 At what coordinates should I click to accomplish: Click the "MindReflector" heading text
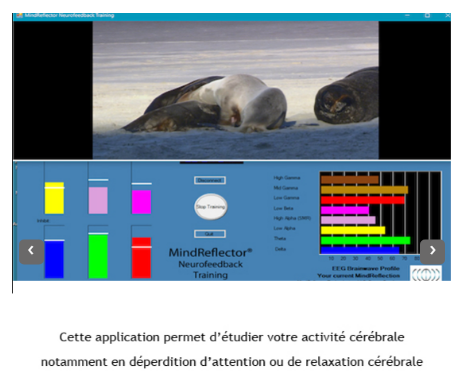(x=210, y=253)
